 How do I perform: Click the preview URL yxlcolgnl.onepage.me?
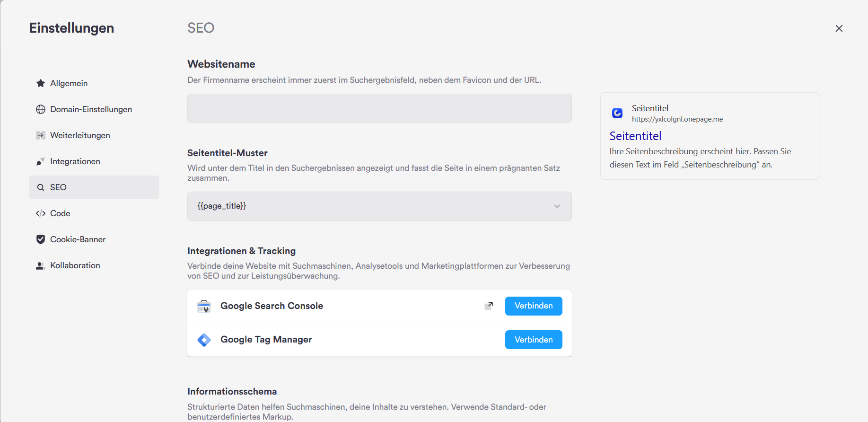677,119
